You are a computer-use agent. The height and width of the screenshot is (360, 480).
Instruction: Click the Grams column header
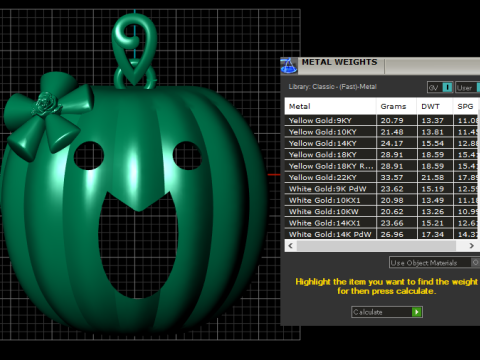click(x=396, y=106)
